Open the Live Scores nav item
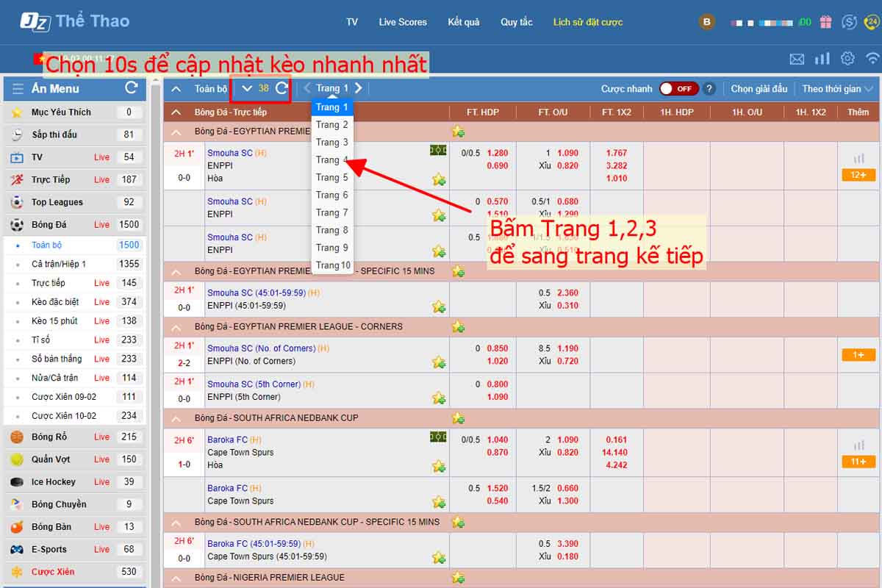The height and width of the screenshot is (588, 882). point(403,22)
